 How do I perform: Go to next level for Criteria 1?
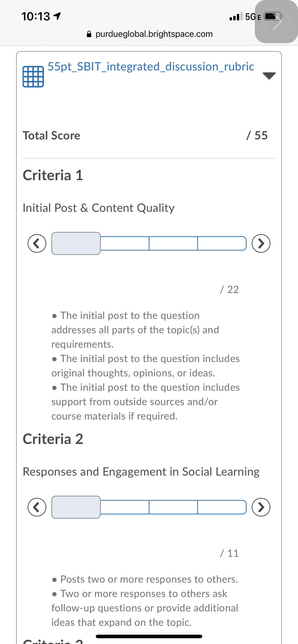click(261, 243)
